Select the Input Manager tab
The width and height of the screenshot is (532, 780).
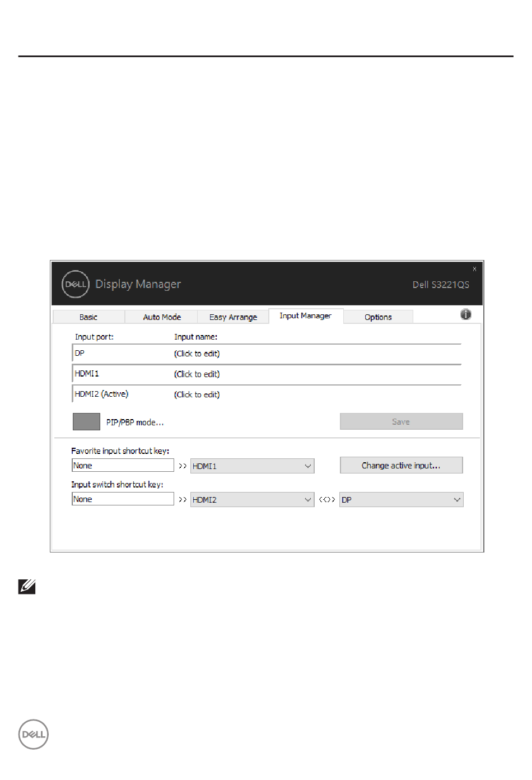305,316
